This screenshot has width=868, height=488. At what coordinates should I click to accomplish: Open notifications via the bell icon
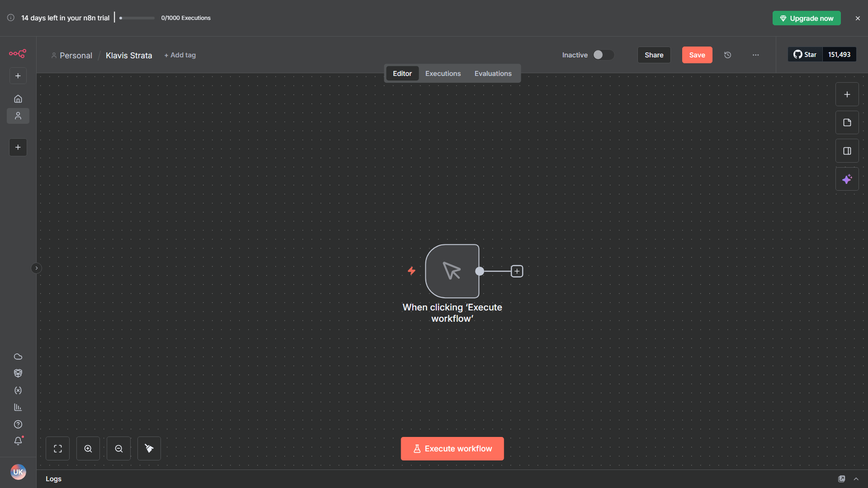pyautogui.click(x=18, y=441)
